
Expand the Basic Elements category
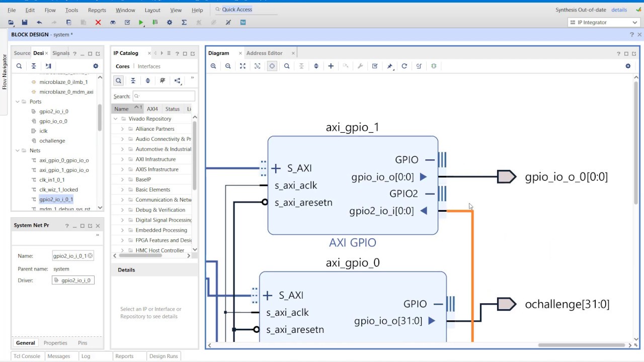[122, 190]
